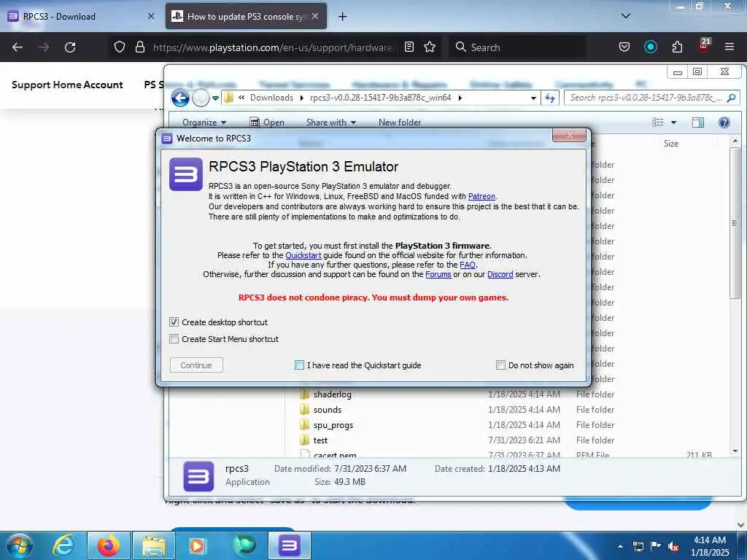Click the site padlock icon
747x560 pixels.
click(139, 47)
